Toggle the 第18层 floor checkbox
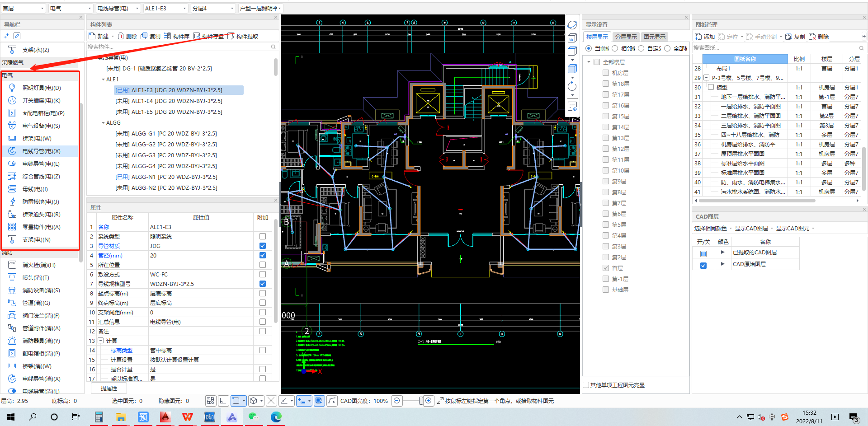Screen dimensions: 868x426 (606, 84)
